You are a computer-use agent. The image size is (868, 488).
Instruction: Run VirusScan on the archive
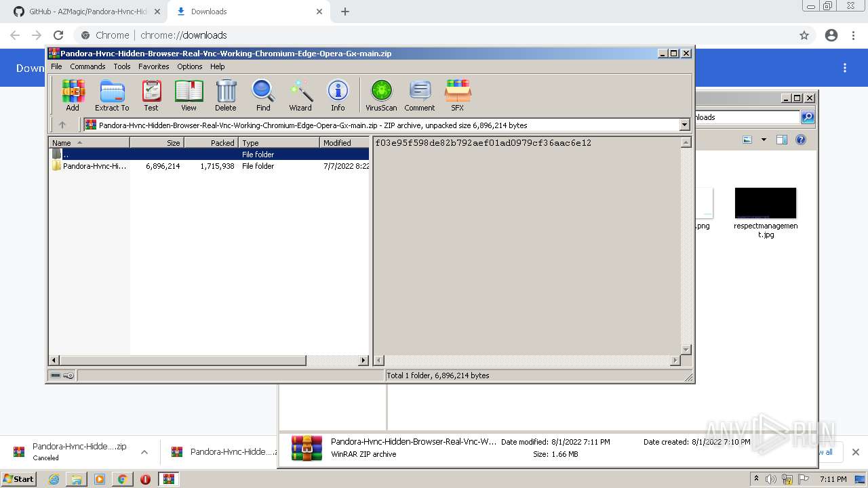381,96
